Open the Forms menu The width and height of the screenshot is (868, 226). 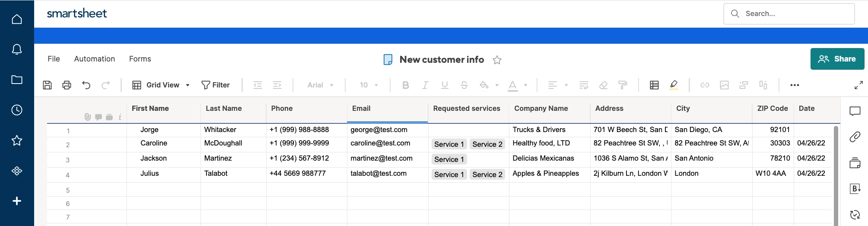click(140, 59)
